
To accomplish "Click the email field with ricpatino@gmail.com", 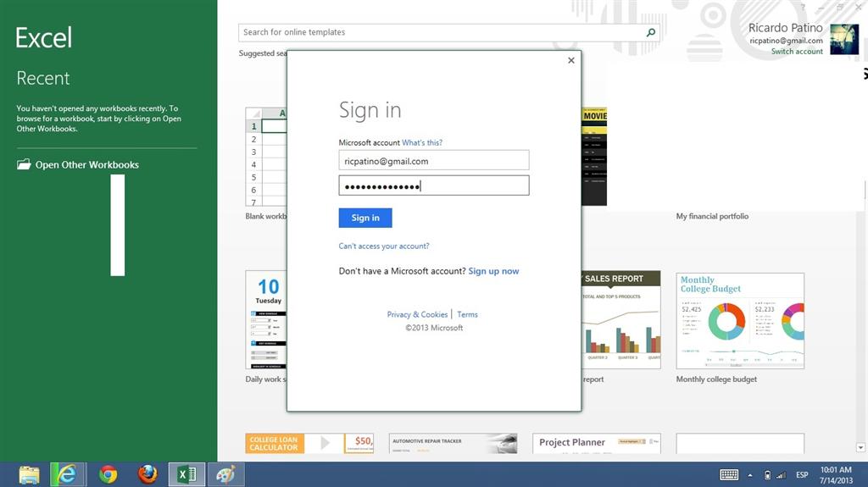I will pos(434,160).
